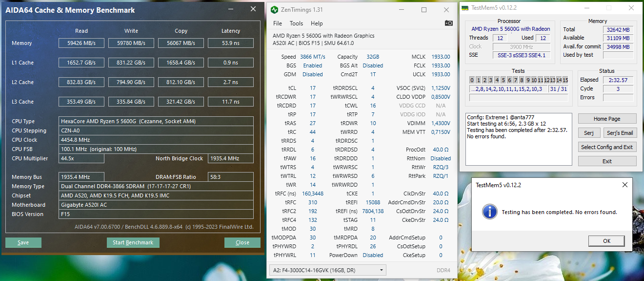Click the info icon in TestMem5 dialog
Screen dimensions: 644x281
coord(489,212)
